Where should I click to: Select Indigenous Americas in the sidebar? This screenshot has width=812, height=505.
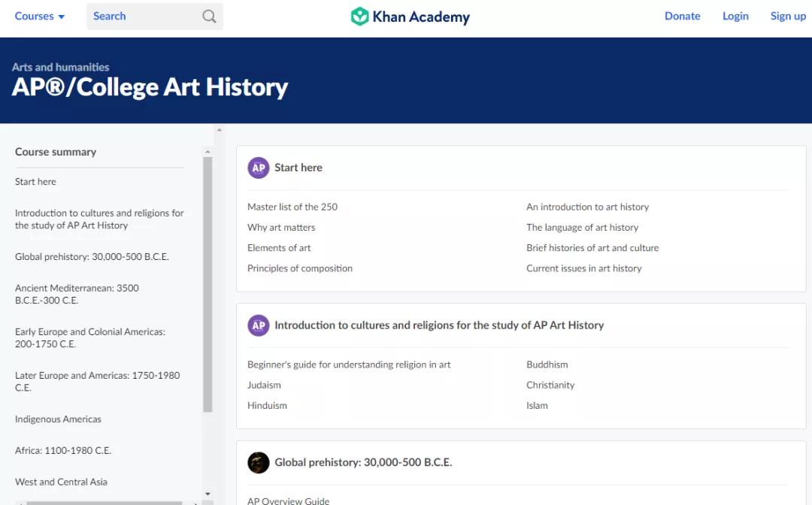click(x=58, y=419)
